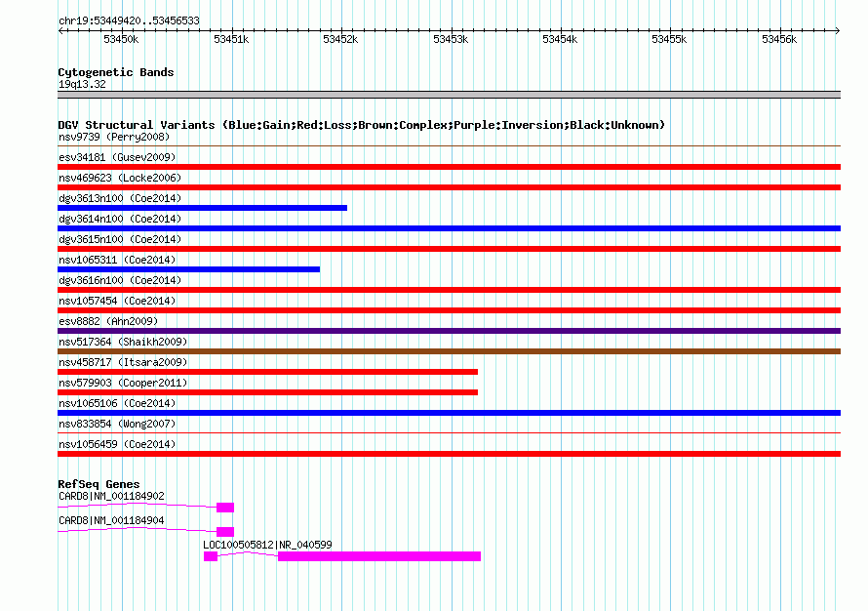868x611 pixels.
Task: Click the 53454k ruler position
Action: point(560,39)
